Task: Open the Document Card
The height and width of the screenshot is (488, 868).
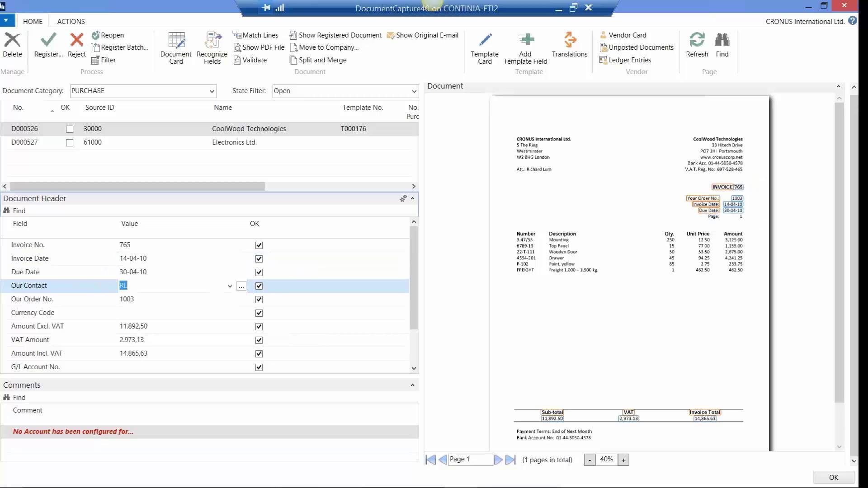Action: 176,47
